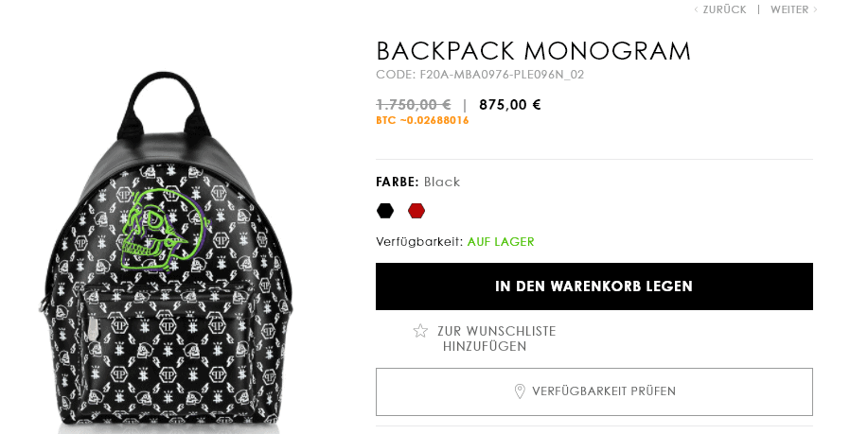Viewport: 868px width, 434px height.
Task: Click the left chevron beside ZURÜCK
Action: 696,9
